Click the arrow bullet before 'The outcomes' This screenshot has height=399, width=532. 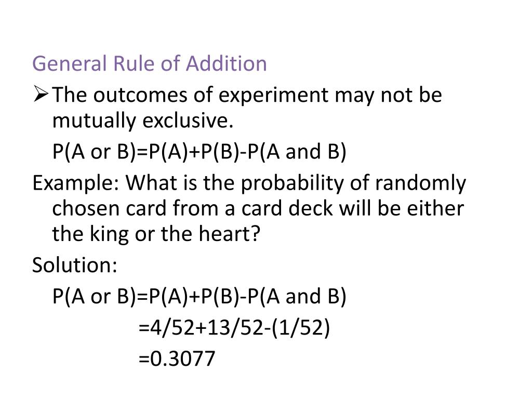pos(41,95)
